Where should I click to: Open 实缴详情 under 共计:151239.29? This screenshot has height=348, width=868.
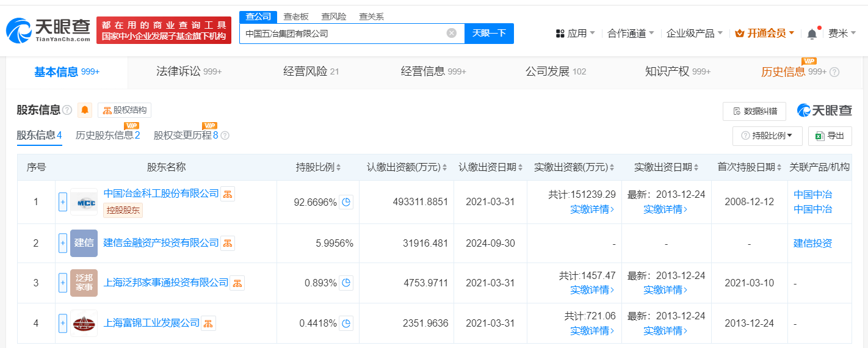(592, 209)
